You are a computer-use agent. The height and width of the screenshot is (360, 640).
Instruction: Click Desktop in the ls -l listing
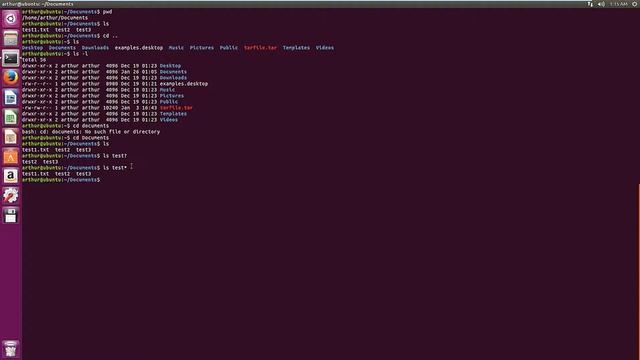[170, 66]
